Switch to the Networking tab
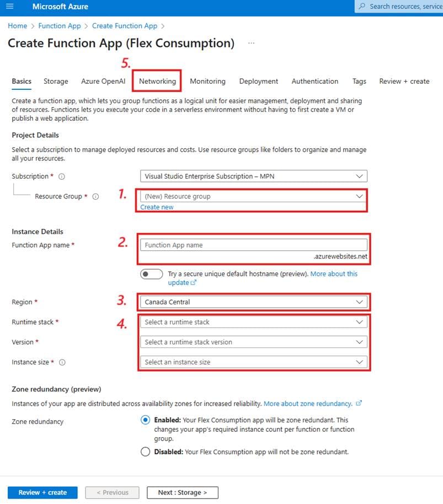The height and width of the screenshot is (504, 443). click(157, 81)
